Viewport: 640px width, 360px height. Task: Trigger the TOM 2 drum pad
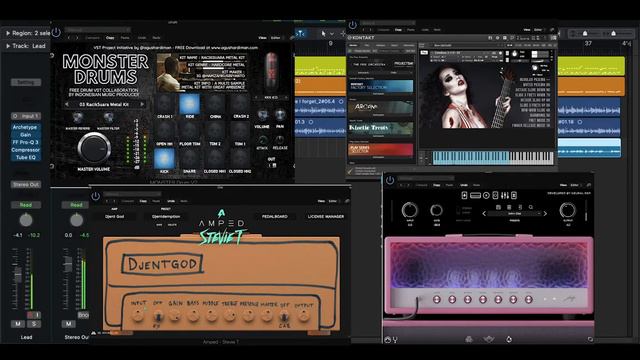[x=215, y=131]
